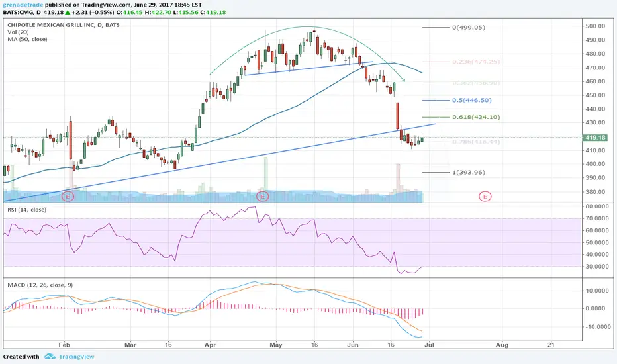Click the February earnings E marker
This screenshot has width=617, height=364.
click(68, 196)
